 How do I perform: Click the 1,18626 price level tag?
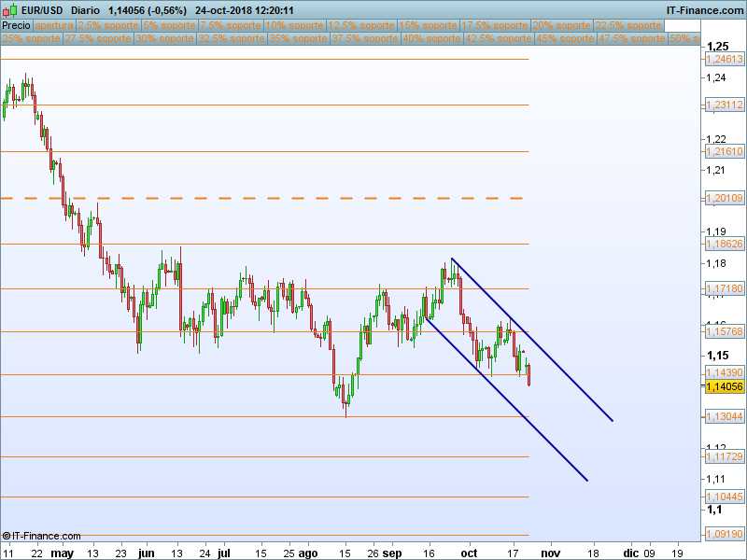coord(725,244)
